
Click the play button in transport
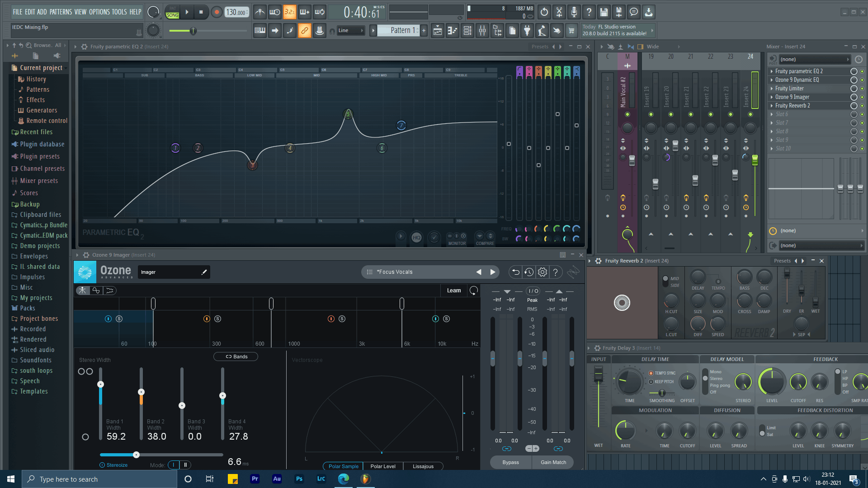click(187, 12)
